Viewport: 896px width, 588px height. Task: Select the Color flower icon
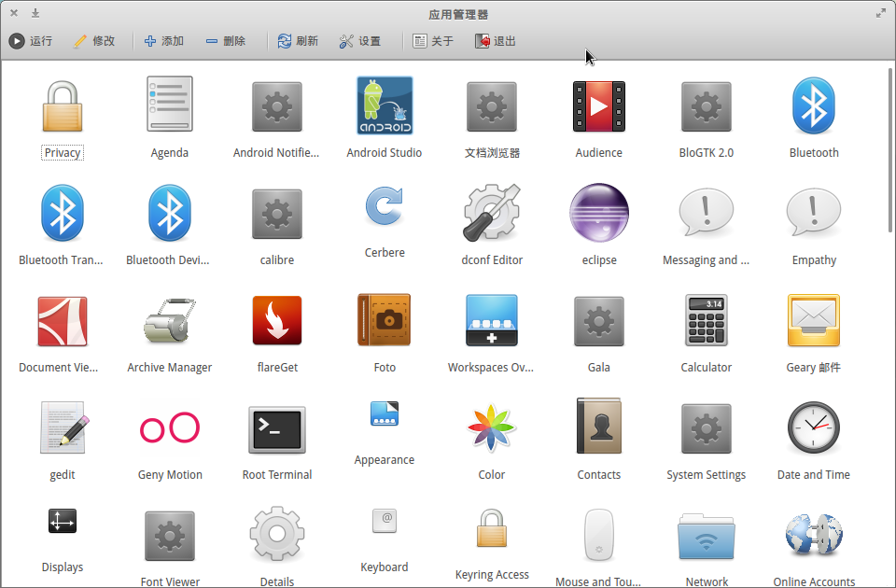point(492,427)
